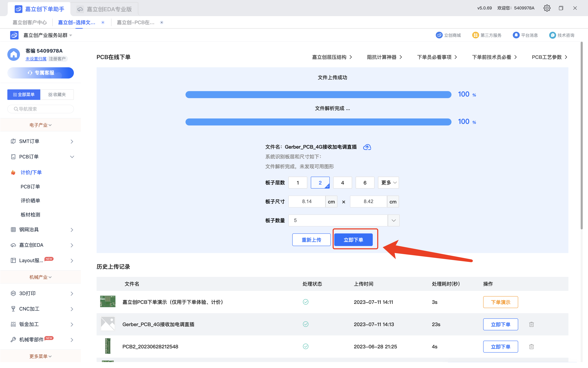
Task: Click the orange 下单演示 button
Action: coord(500,302)
